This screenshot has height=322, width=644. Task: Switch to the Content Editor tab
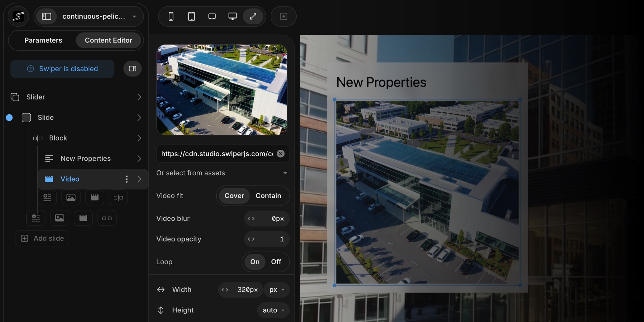pyautogui.click(x=109, y=40)
